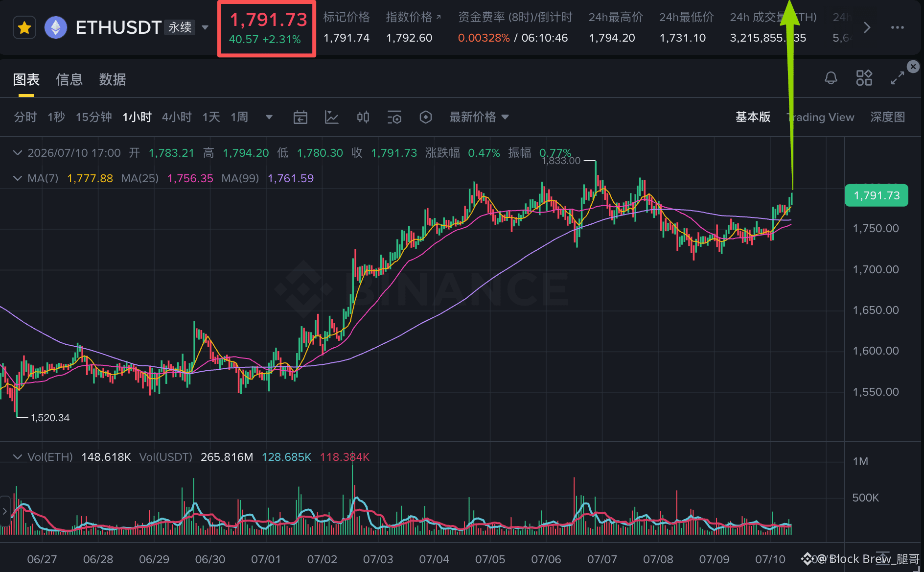The image size is (924, 572).
Task: Click the Vol(USDT) value 265.816M
Action: 227,457
